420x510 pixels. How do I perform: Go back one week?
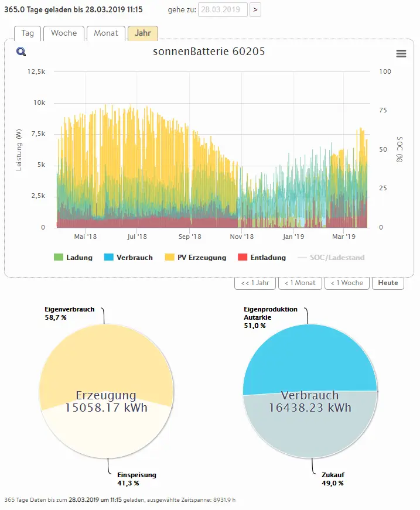pyautogui.click(x=347, y=283)
